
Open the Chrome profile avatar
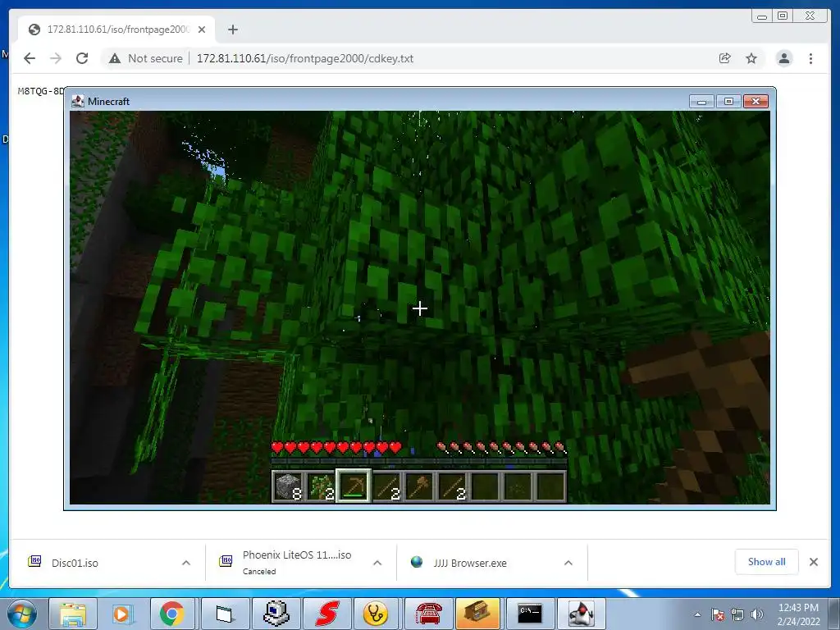(x=783, y=58)
